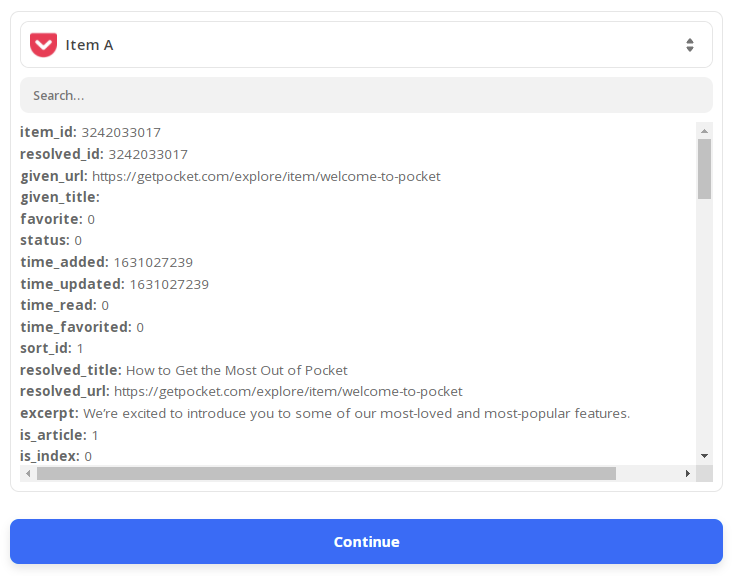
Task: Click the horizontal scrollbar thumb
Action: (326, 474)
